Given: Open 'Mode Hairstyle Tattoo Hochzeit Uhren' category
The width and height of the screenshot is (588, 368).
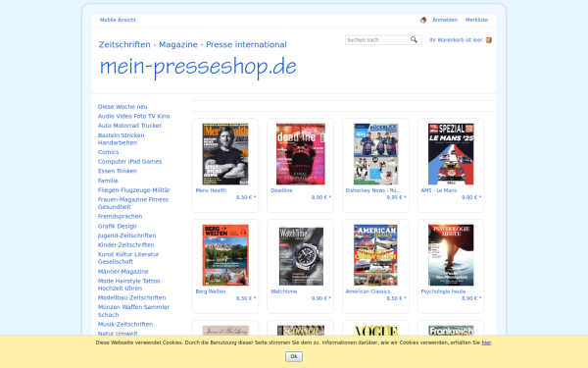Looking at the screenshot, I should pyautogui.click(x=129, y=285).
